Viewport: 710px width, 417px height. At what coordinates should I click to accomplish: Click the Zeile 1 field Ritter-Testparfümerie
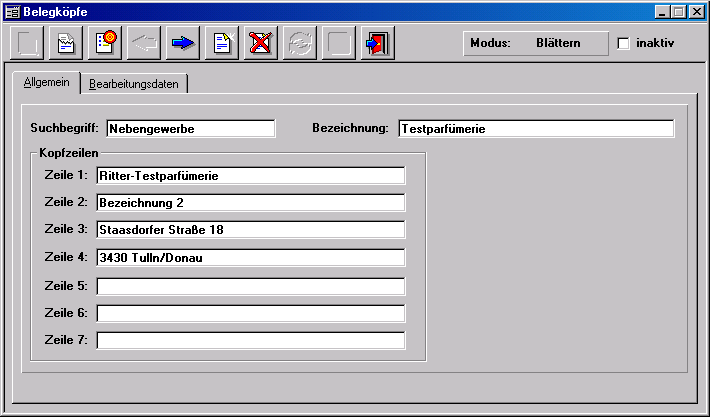tap(251, 176)
